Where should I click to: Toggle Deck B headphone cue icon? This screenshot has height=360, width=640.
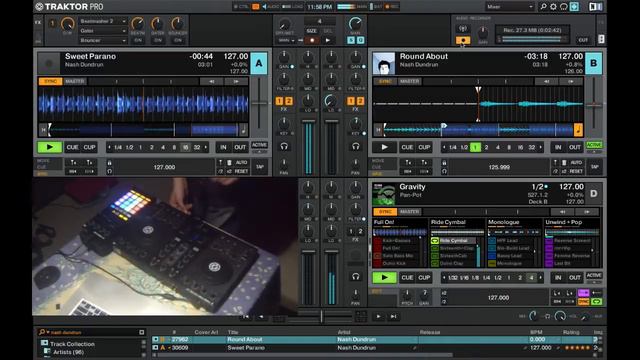[x=356, y=146]
